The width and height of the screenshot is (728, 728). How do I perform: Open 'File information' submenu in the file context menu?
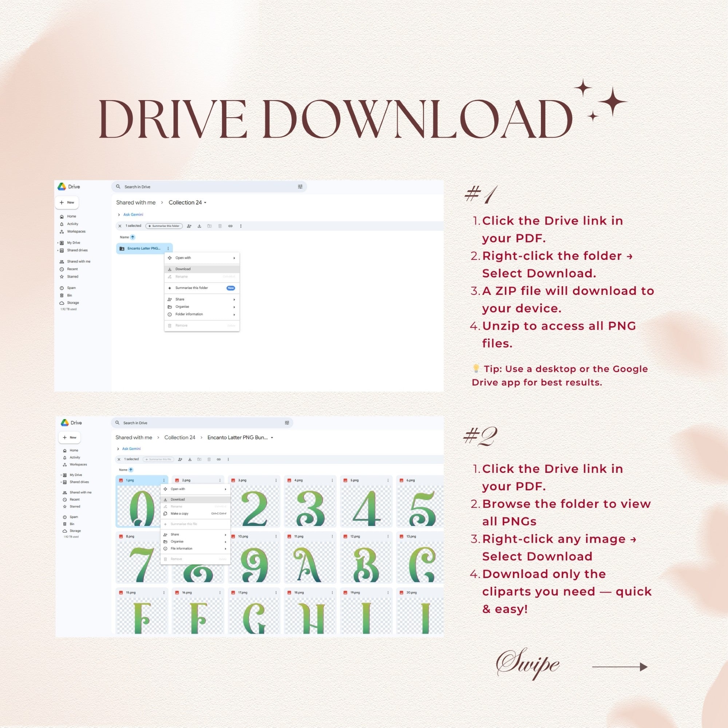pyautogui.click(x=195, y=549)
